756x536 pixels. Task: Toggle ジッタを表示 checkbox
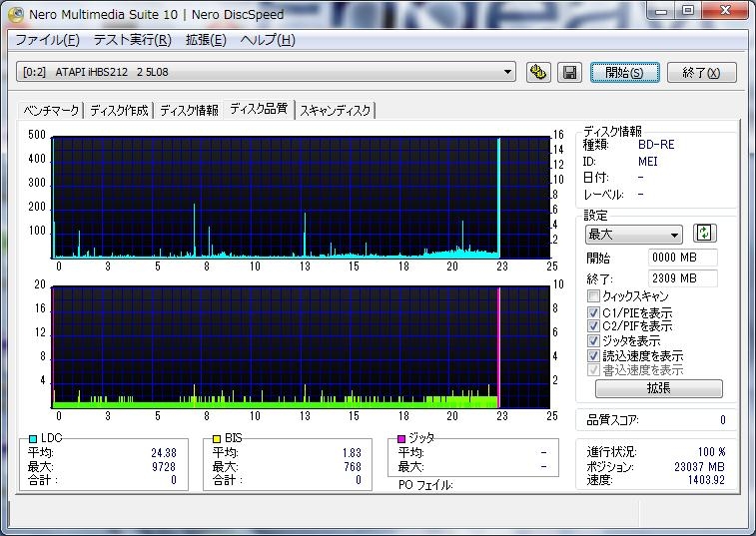click(593, 340)
